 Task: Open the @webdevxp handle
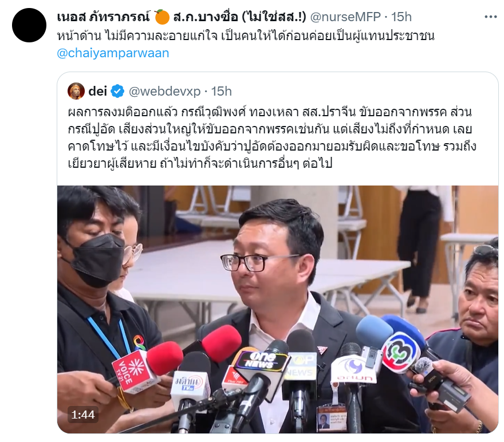coord(164,92)
